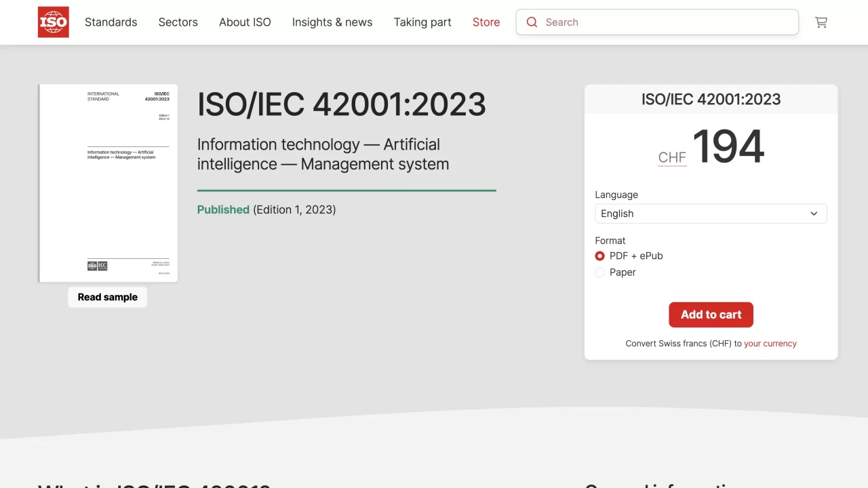
Task: Click the Read sample button
Action: [x=107, y=297]
